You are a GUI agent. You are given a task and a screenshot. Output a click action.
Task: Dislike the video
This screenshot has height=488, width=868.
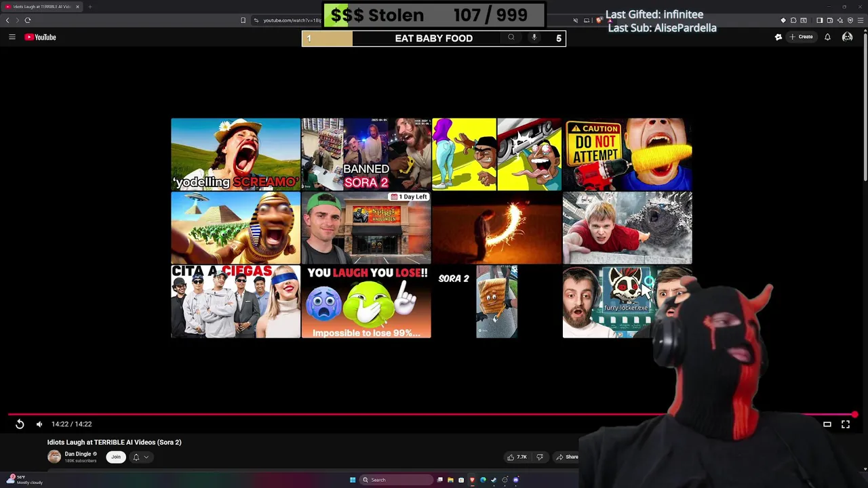click(540, 457)
